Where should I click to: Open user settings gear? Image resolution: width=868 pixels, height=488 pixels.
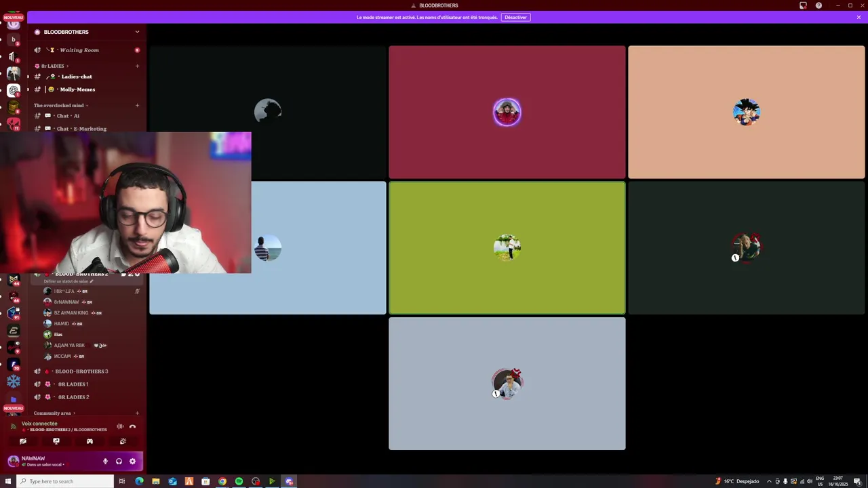pos(132,462)
